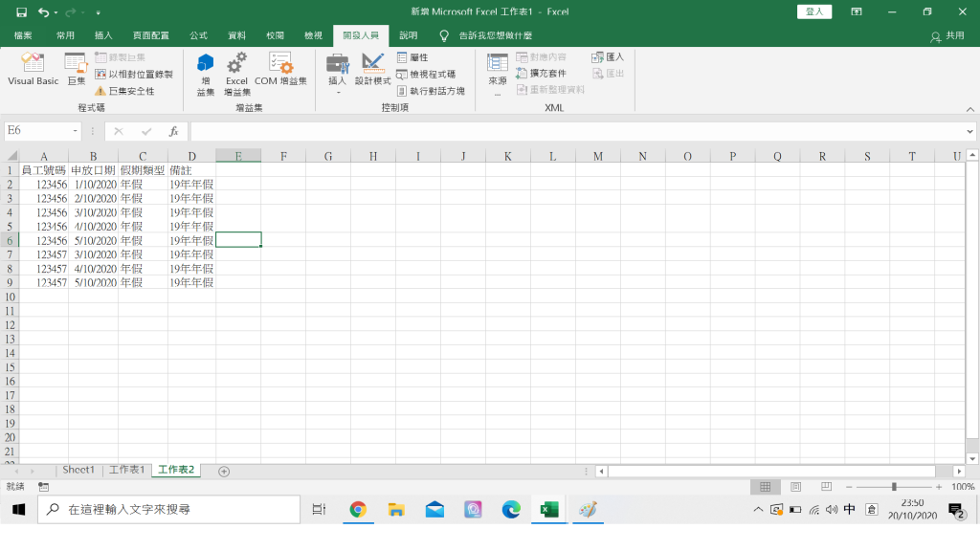Viewport: 980px width, 551px height.
Task: Open Ribbon Display Options button
Action: pyautogui.click(x=857, y=11)
